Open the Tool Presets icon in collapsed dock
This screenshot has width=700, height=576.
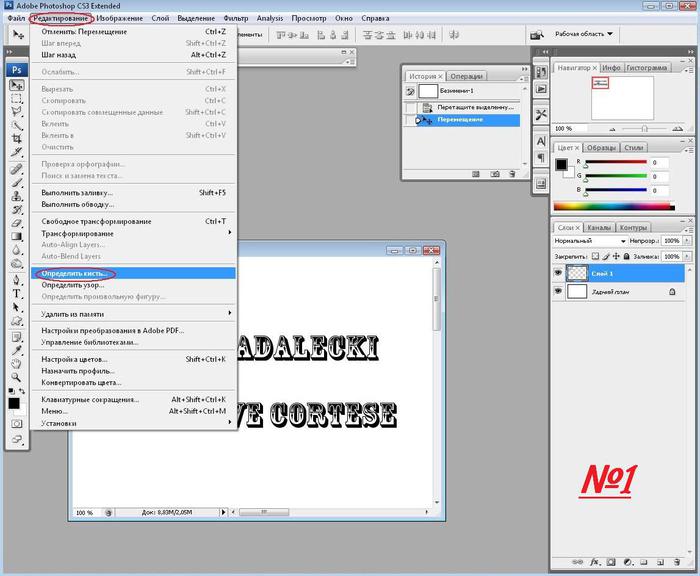541,115
